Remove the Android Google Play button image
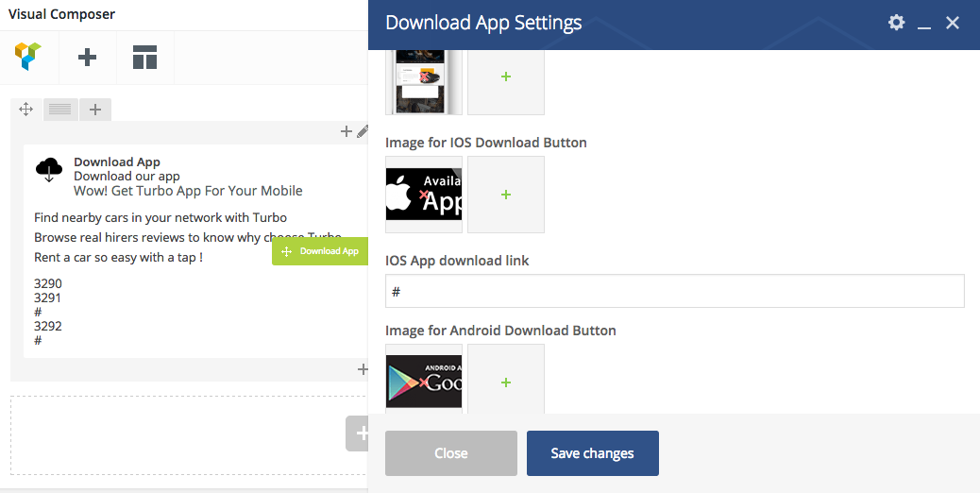This screenshot has height=493, width=980. [424, 382]
